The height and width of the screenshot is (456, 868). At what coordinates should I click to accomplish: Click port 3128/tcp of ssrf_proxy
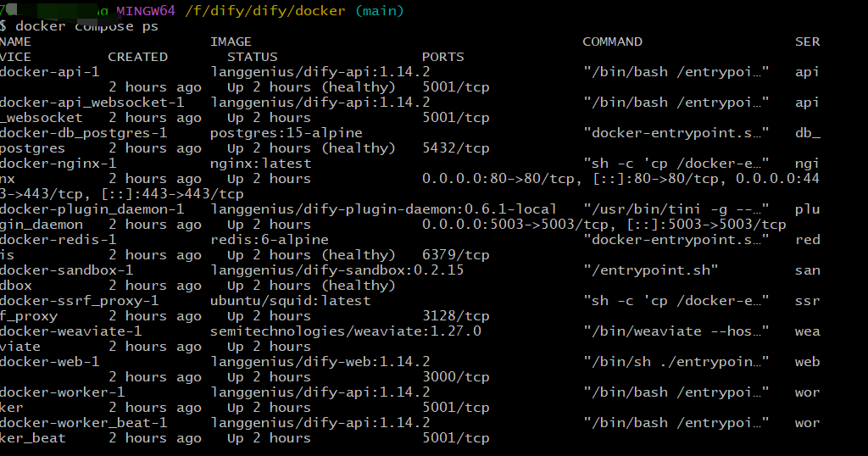point(455,316)
